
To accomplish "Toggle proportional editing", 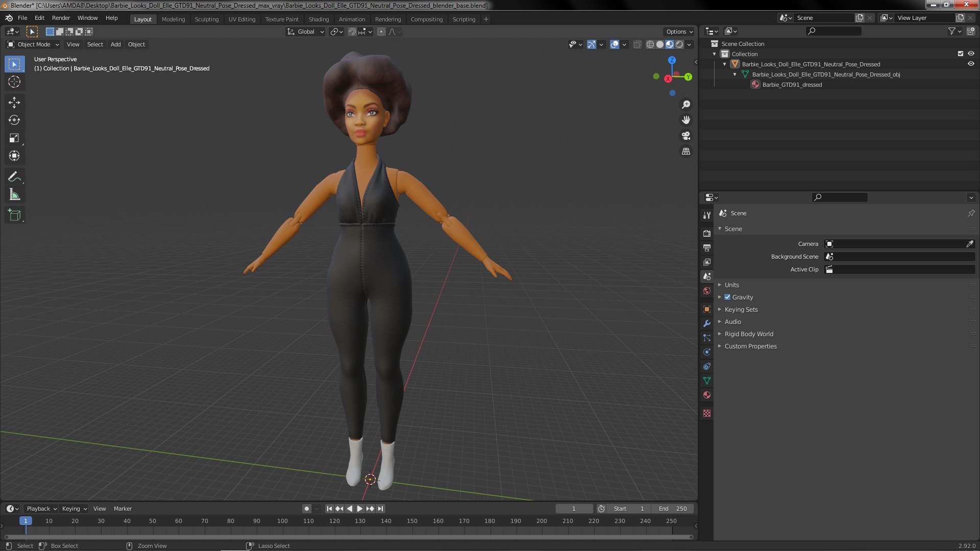I will click(x=381, y=32).
